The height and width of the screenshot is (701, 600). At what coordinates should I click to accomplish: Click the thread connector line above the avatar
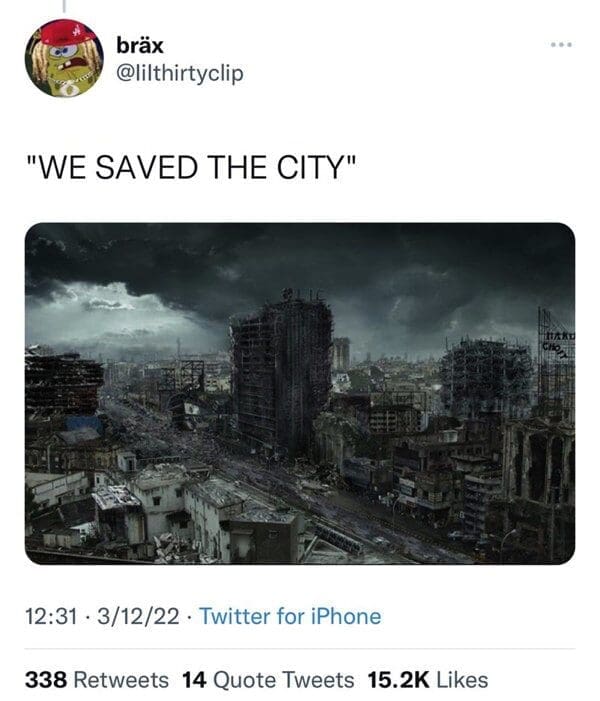[63, 5]
